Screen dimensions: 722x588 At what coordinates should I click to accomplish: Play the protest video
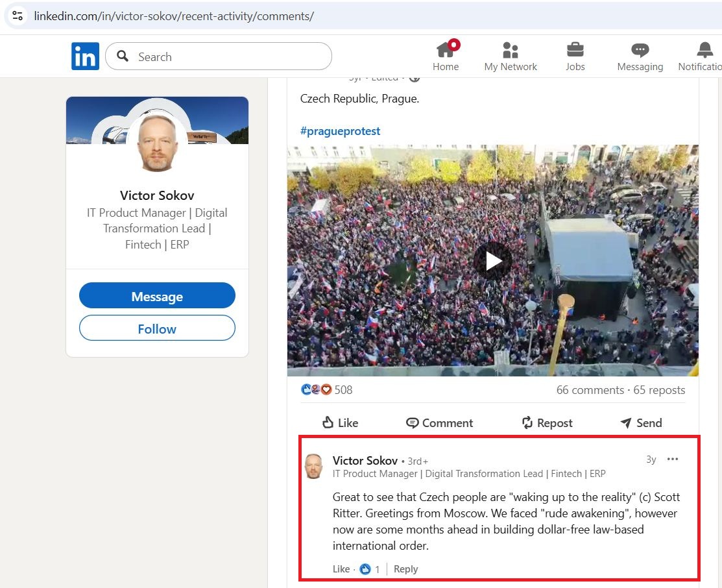(493, 260)
